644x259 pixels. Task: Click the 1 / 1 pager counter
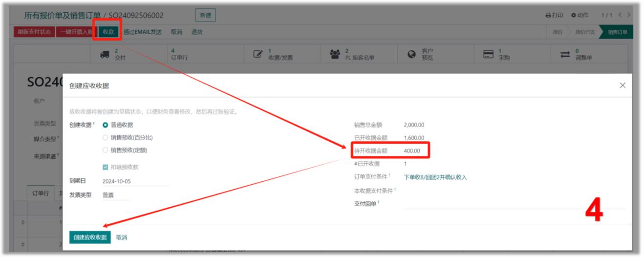click(x=606, y=16)
